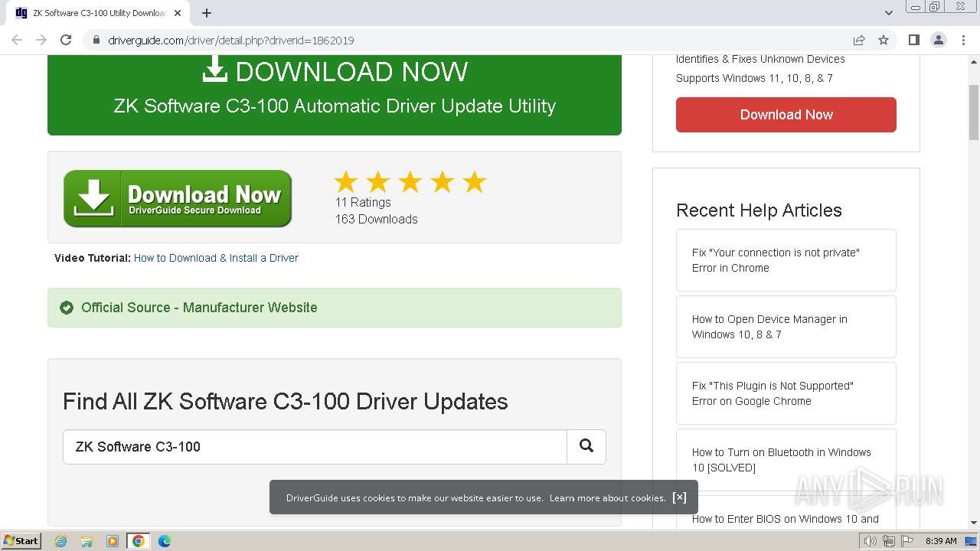This screenshot has height=551, width=980.
Task: Open File Explorer from the taskbar
Action: point(87,541)
